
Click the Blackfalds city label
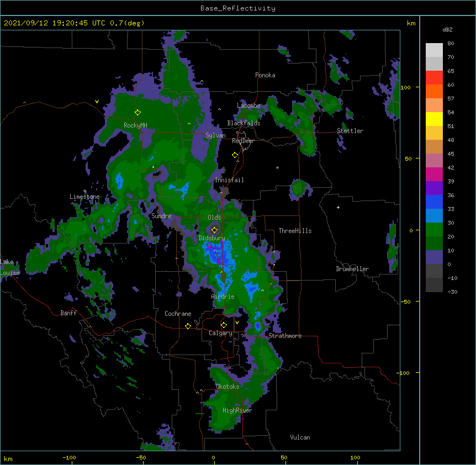(x=244, y=123)
